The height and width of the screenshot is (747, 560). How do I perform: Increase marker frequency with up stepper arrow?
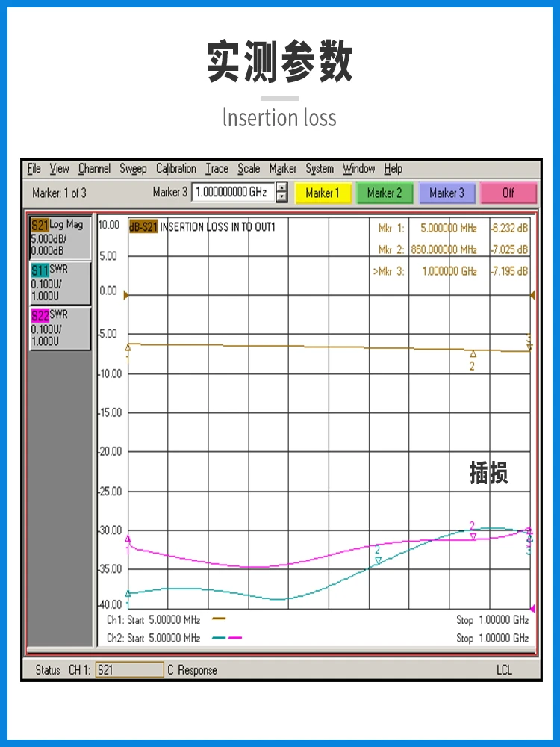tap(282, 187)
